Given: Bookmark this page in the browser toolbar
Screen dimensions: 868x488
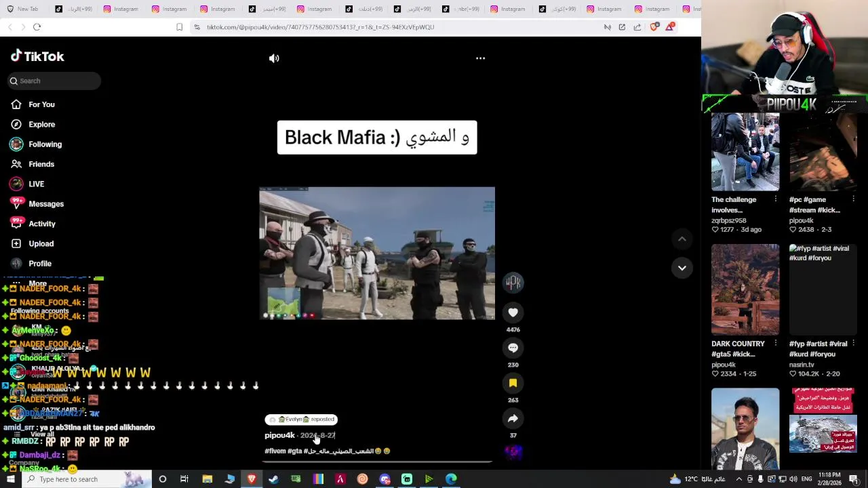Looking at the screenshot, I should (179, 27).
